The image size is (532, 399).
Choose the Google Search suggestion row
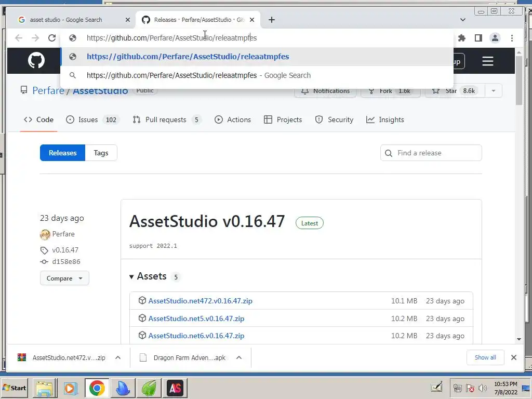tap(257, 75)
